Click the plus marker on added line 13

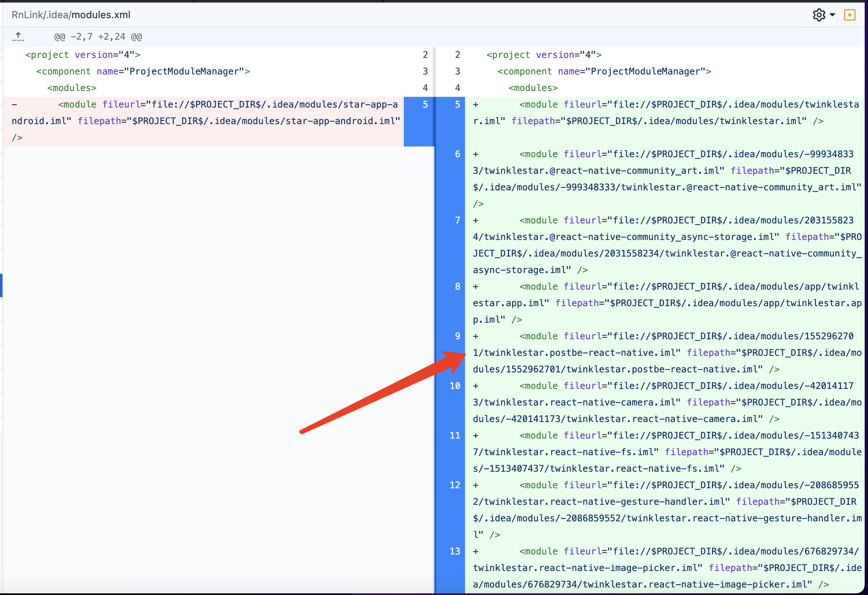476,551
